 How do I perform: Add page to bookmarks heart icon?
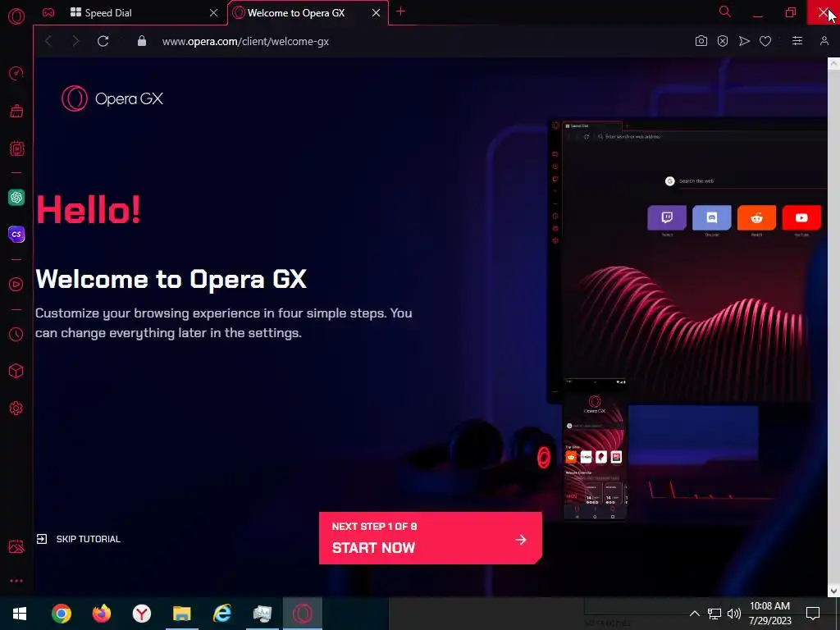(x=765, y=41)
